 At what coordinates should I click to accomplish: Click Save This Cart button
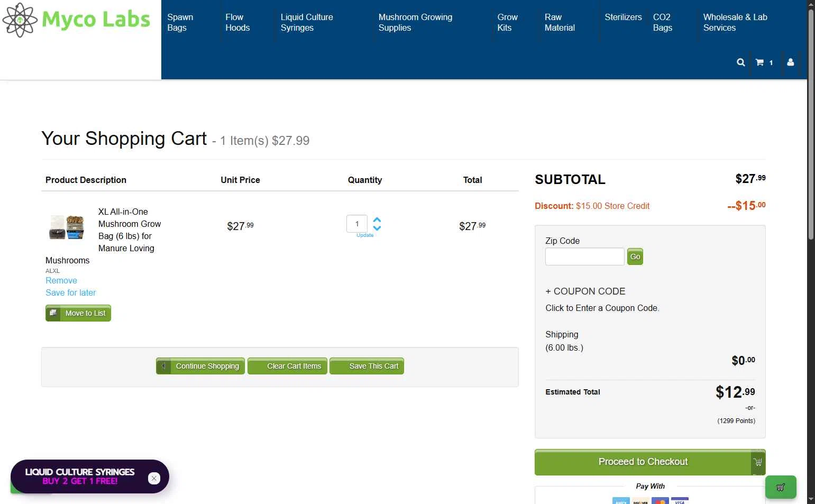coord(367,366)
